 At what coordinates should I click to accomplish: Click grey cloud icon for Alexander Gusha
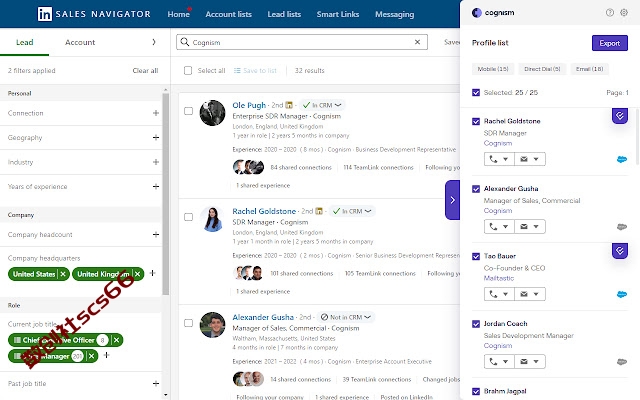coord(622,227)
